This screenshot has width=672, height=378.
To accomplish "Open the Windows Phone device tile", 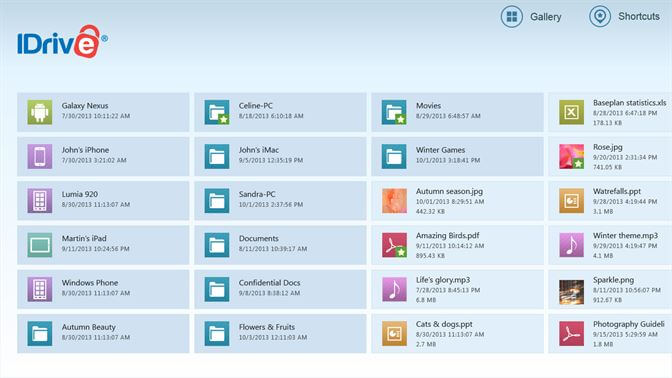I will point(103,289).
